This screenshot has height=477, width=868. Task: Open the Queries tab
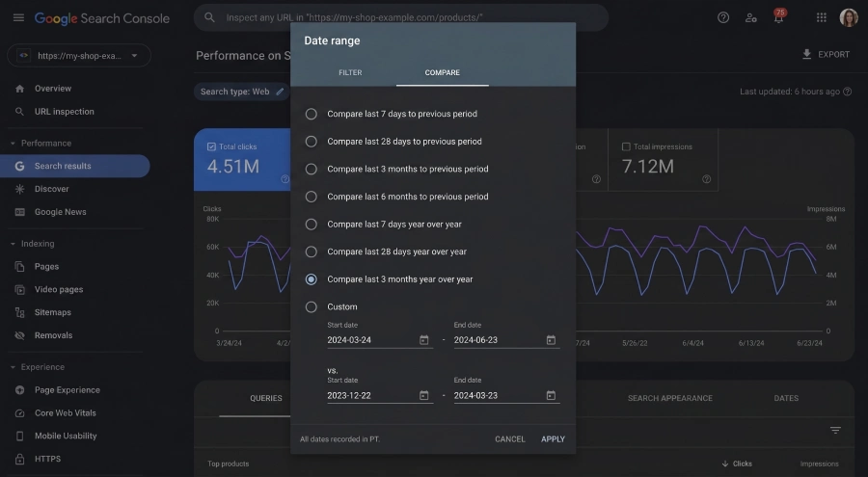(266, 398)
